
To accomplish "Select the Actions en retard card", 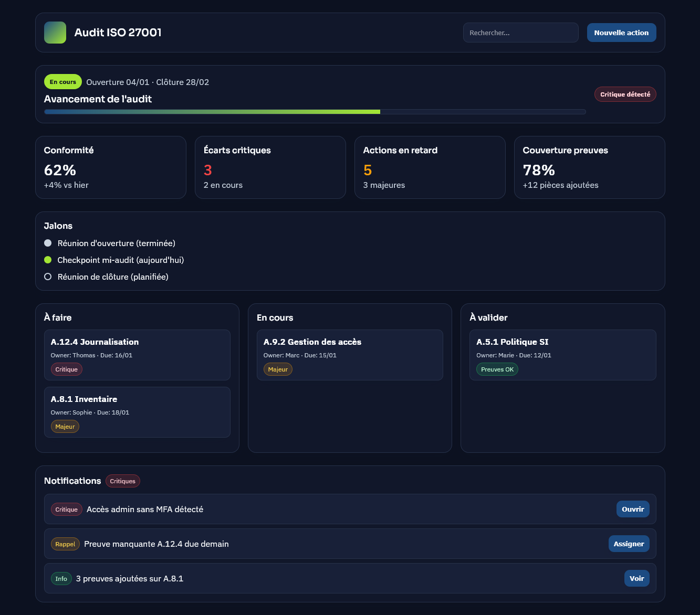I will coord(430,167).
